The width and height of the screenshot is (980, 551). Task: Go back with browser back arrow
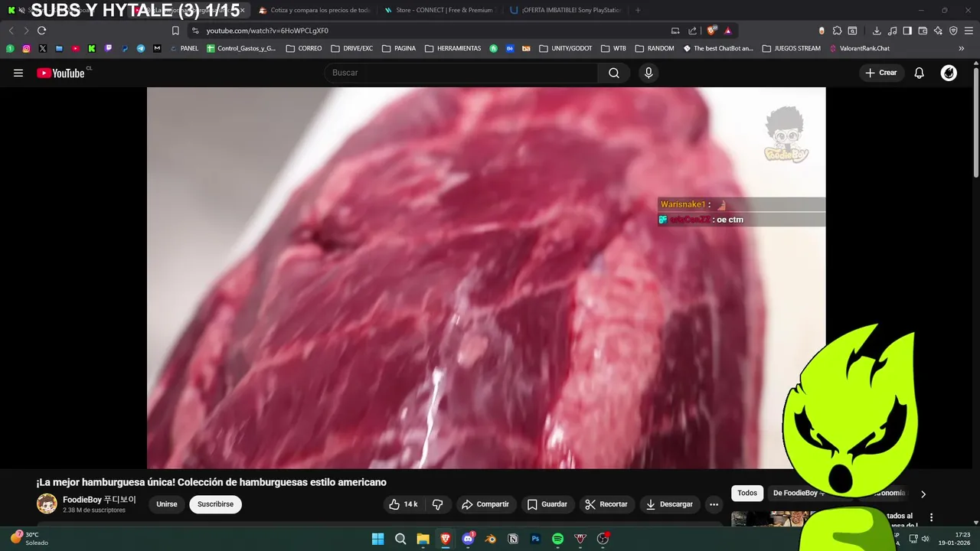coord(11,31)
